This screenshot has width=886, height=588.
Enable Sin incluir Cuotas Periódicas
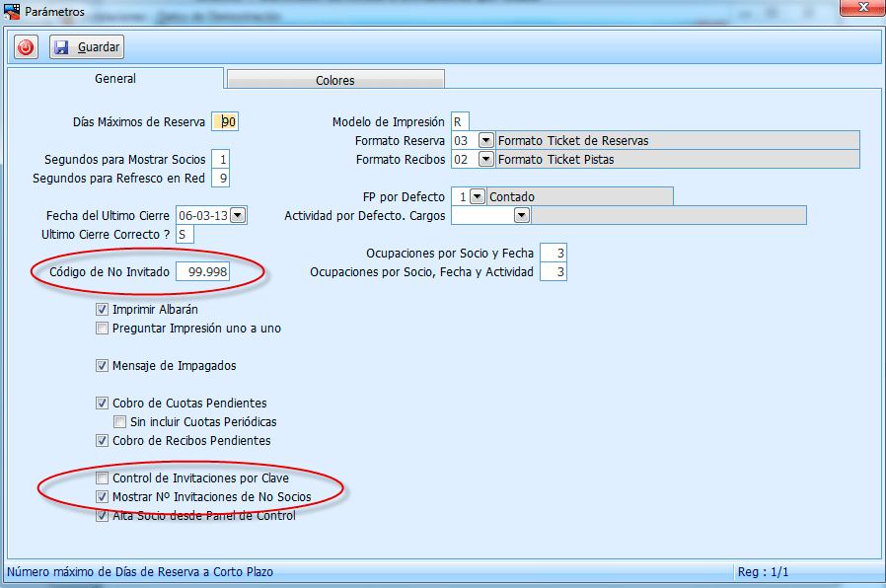pyautogui.click(x=120, y=422)
